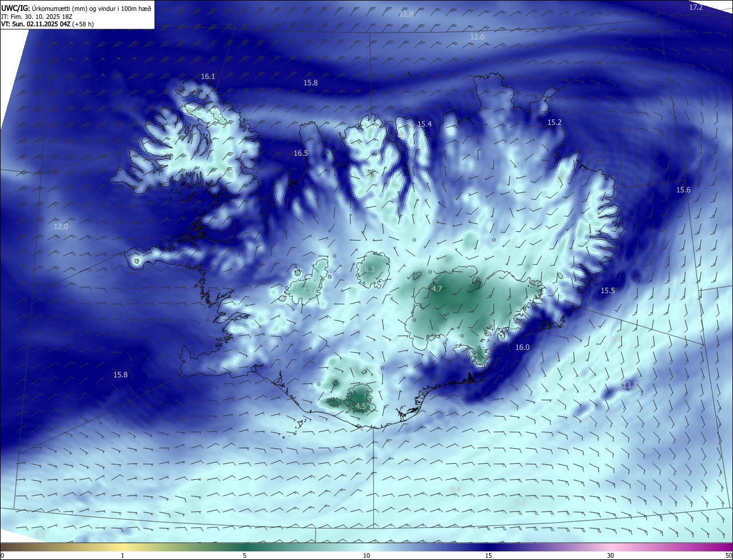Image resolution: width=733 pixels, height=560 pixels.
Task: Click the 15.5 value label
Action: pyautogui.click(x=608, y=290)
